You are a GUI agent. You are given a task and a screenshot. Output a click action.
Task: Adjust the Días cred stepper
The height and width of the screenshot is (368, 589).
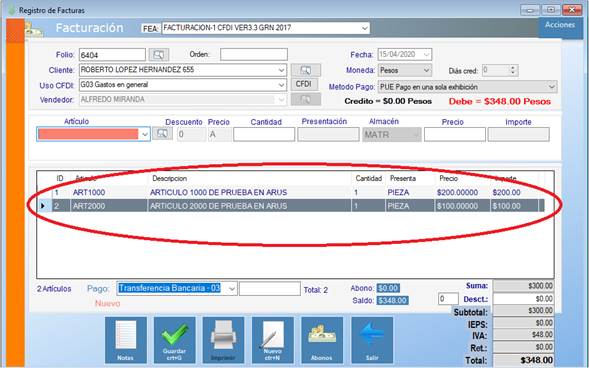[x=513, y=70]
